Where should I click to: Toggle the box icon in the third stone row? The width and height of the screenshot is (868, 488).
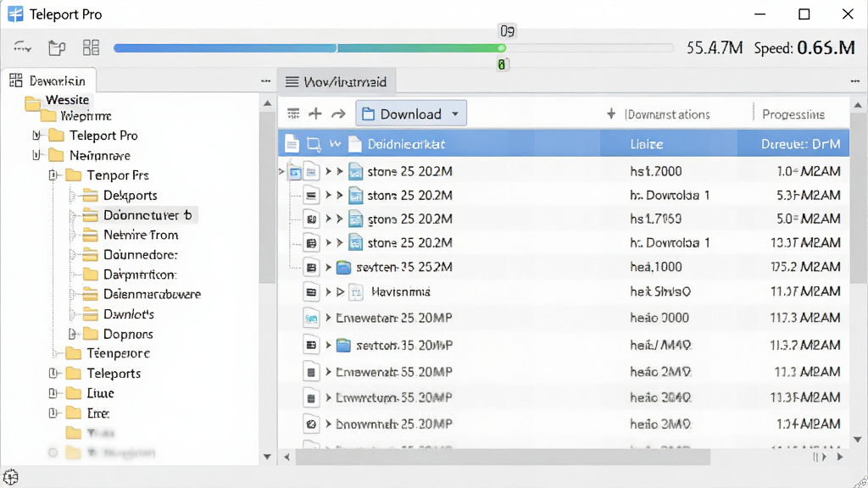311,219
